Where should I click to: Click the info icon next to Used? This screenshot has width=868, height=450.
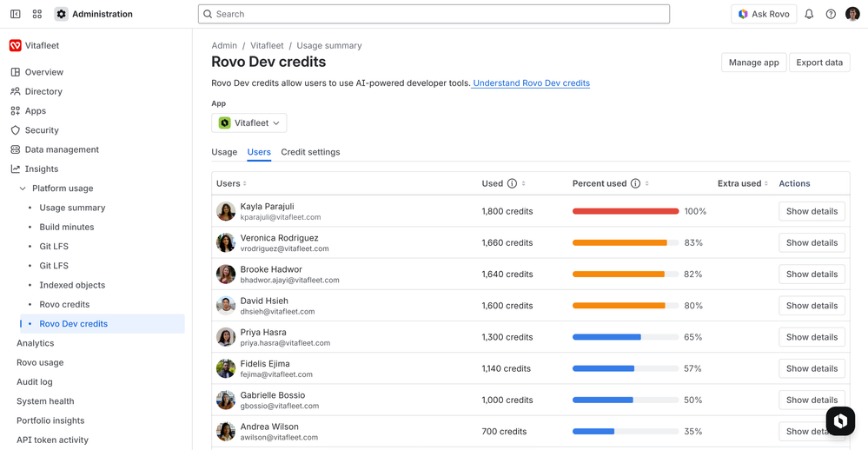(512, 183)
